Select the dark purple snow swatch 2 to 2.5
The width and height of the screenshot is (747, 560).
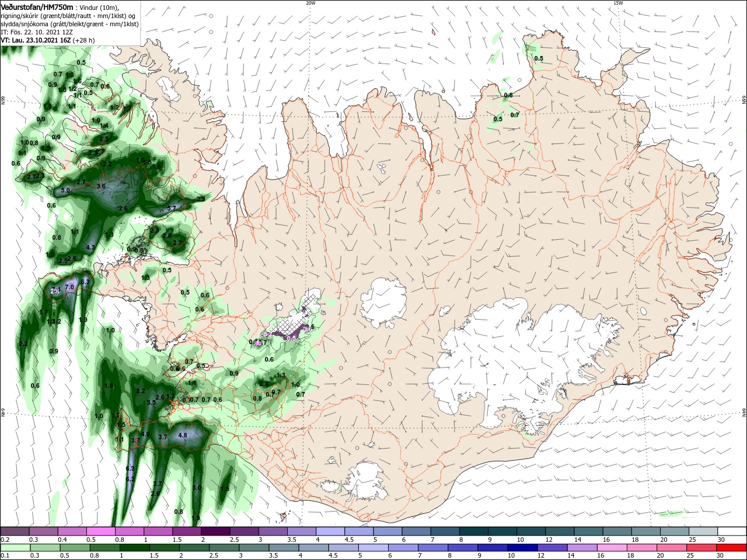point(215,531)
